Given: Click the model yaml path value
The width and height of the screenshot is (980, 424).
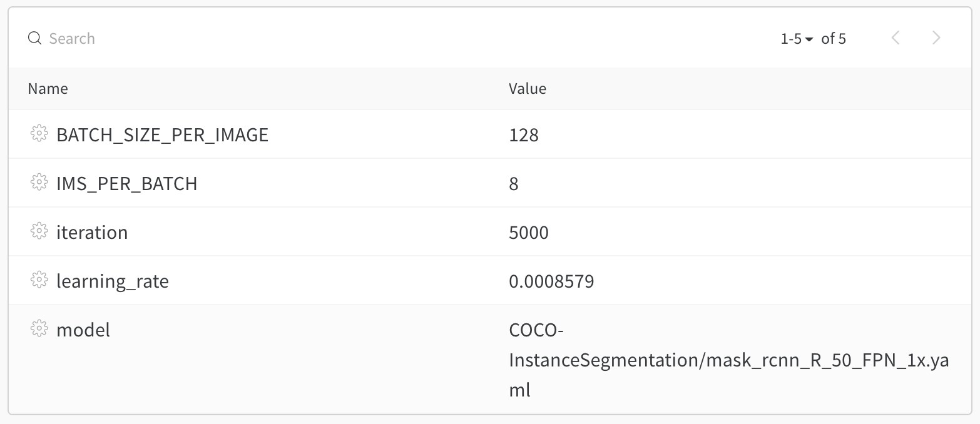Looking at the screenshot, I should pyautogui.click(x=729, y=360).
